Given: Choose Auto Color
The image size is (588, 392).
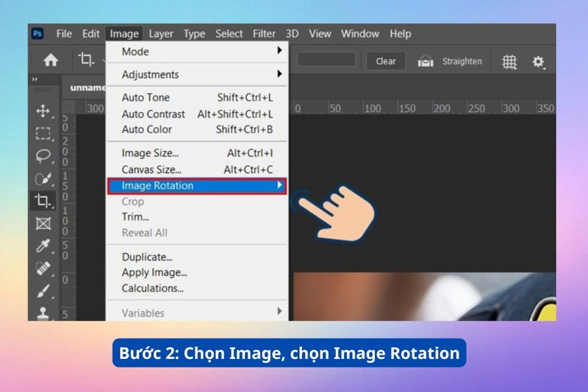Looking at the screenshot, I should click(197, 129).
